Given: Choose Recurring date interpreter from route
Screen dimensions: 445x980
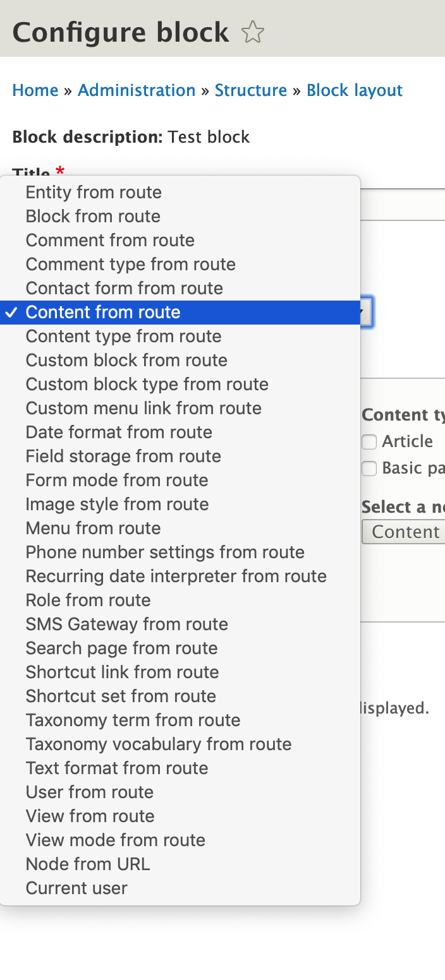Looking at the screenshot, I should [x=176, y=577].
